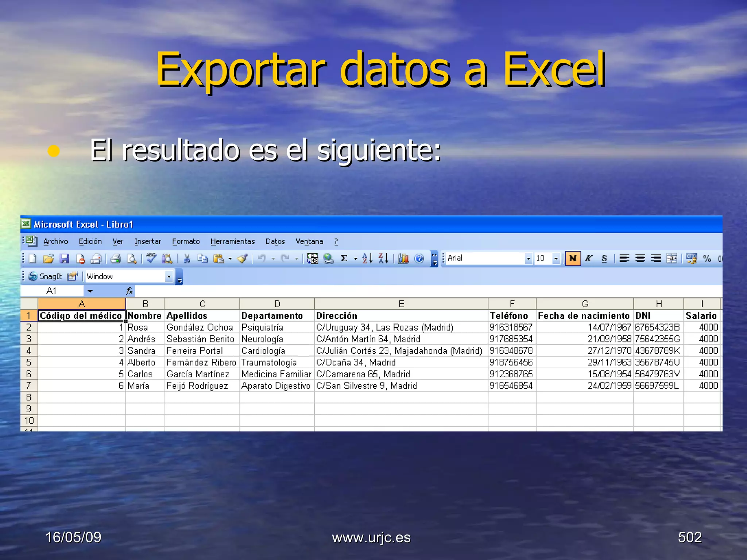This screenshot has width=747, height=560.
Task: Save the workbook with the floppy disk icon
Action: [x=65, y=258]
